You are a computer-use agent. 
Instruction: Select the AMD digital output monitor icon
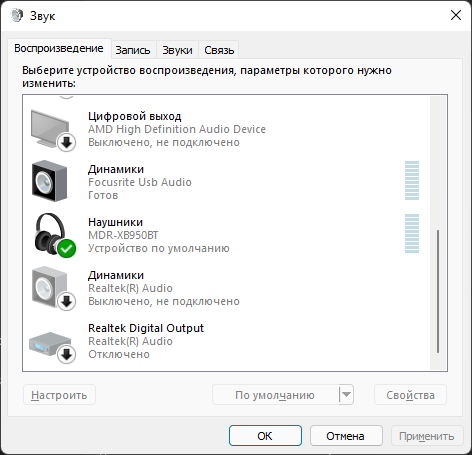(x=53, y=131)
